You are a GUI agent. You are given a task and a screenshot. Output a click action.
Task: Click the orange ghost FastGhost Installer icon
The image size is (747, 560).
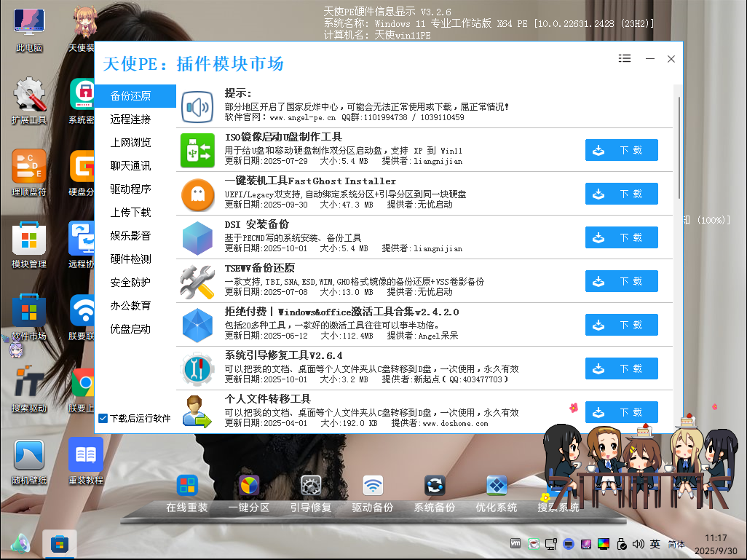click(x=197, y=194)
